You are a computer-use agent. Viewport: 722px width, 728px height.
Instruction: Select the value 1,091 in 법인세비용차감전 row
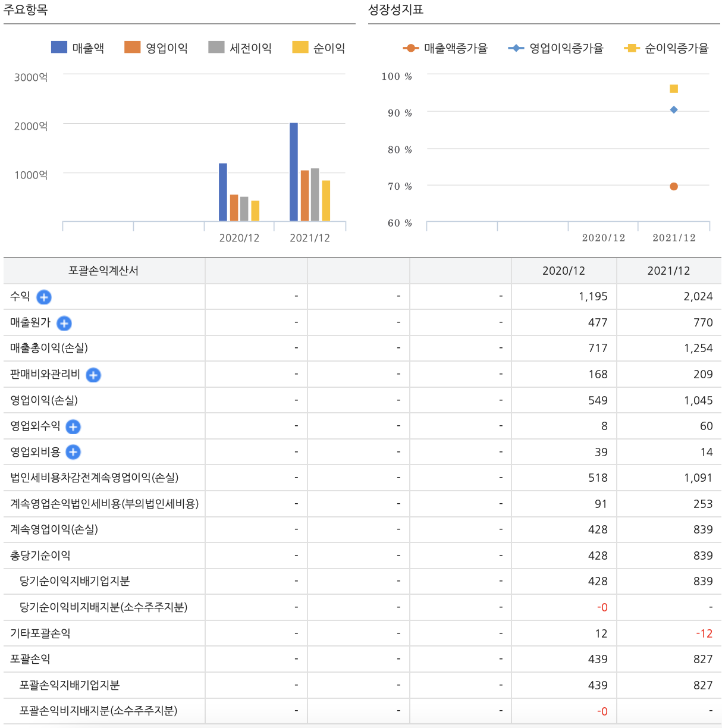pyautogui.click(x=698, y=478)
